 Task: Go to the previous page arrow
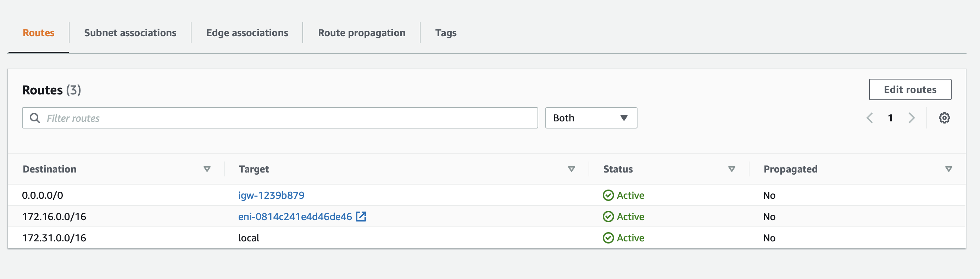point(870,118)
